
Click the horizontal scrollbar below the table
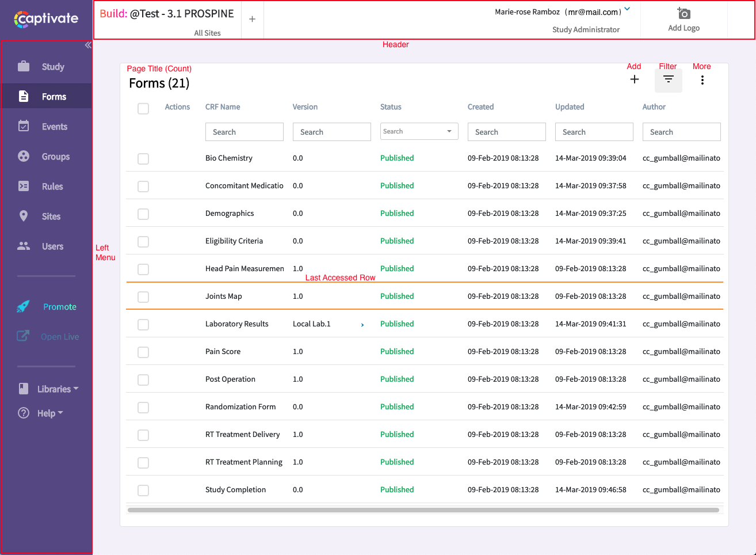coord(423,510)
